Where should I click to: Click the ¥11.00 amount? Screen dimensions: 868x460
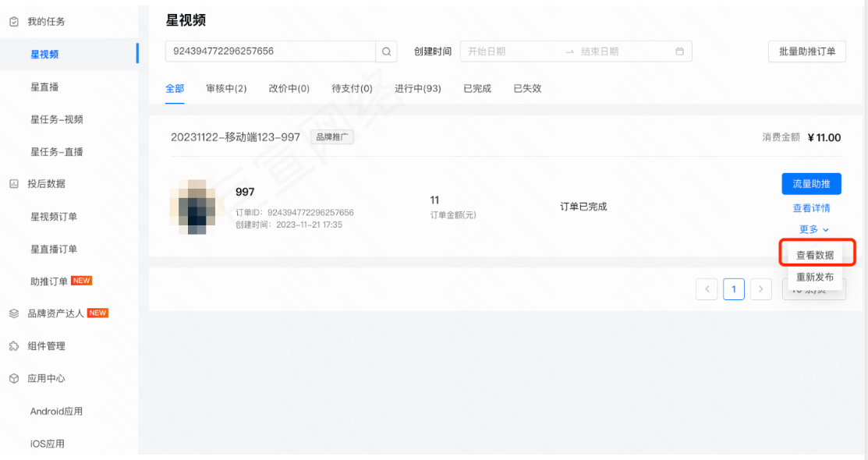coord(824,137)
